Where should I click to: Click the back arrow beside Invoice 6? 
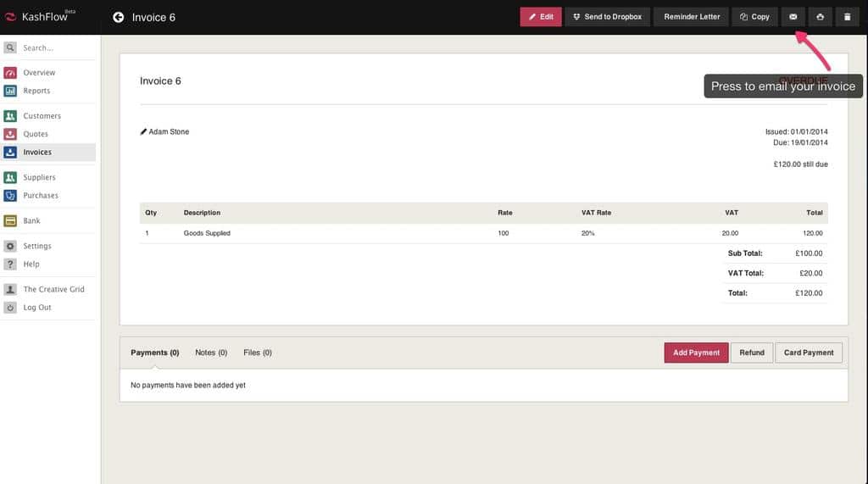pos(119,17)
